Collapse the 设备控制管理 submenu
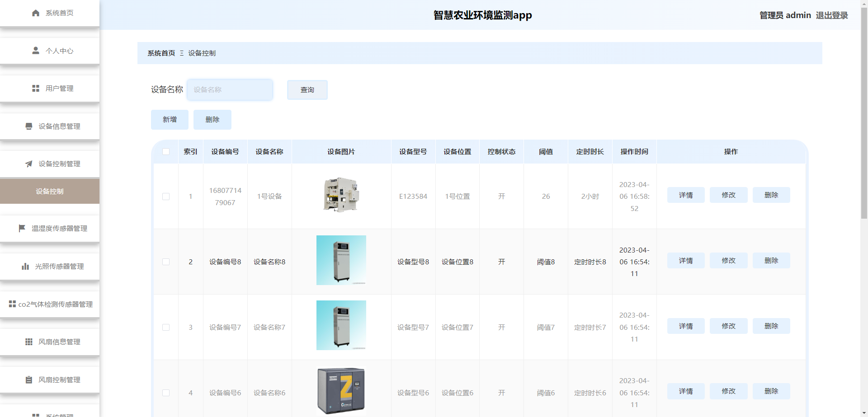The width and height of the screenshot is (868, 417). tap(50, 164)
